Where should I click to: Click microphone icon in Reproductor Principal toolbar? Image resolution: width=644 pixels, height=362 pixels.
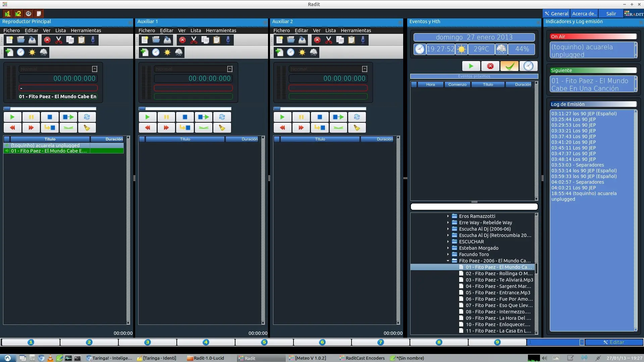[93, 40]
